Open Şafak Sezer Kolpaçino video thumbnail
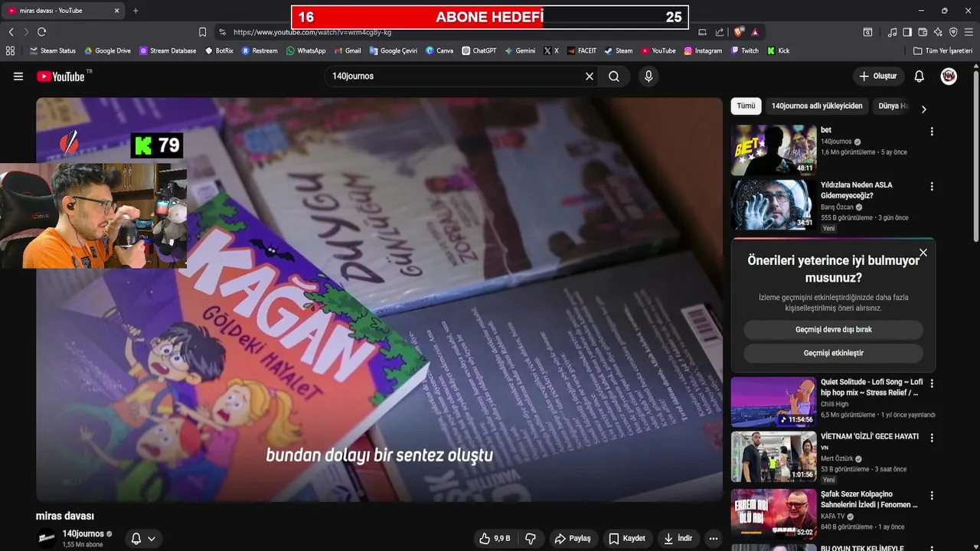 coord(773,514)
